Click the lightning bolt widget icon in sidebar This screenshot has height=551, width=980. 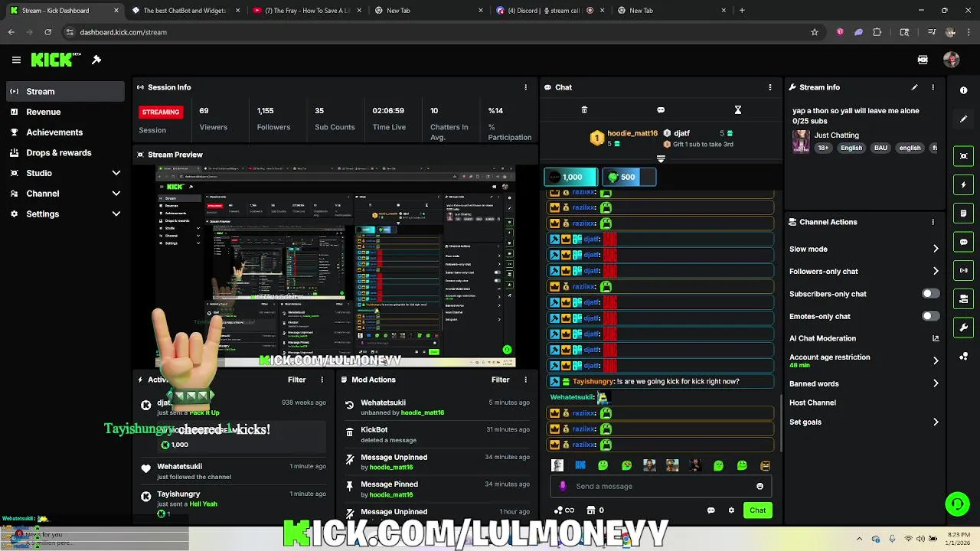pyautogui.click(x=963, y=184)
